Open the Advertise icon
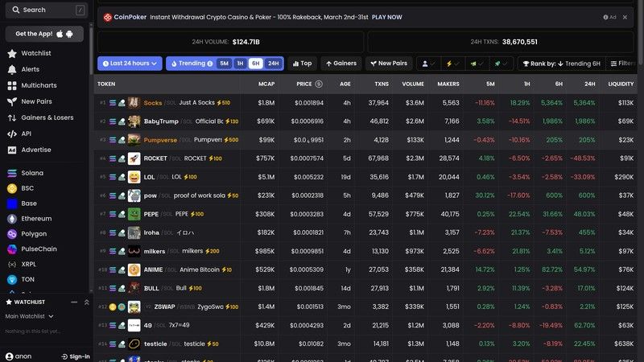Viewport: 644px width, 362px height. pyautogui.click(x=12, y=150)
